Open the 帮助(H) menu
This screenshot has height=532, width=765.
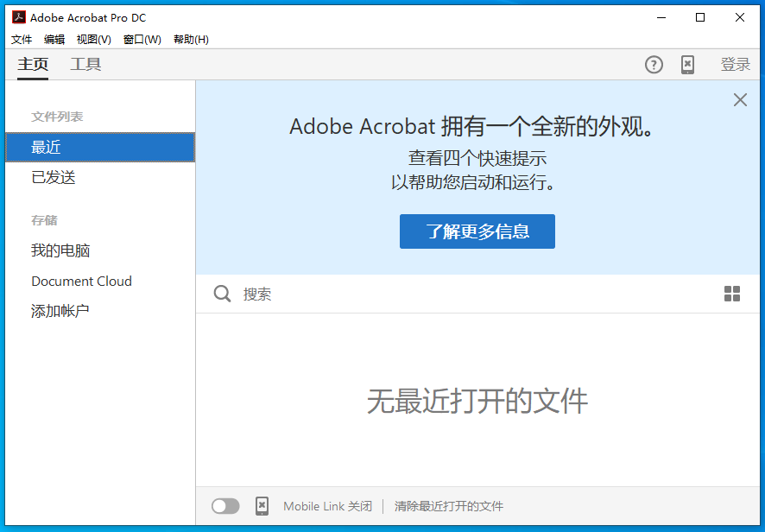click(191, 40)
